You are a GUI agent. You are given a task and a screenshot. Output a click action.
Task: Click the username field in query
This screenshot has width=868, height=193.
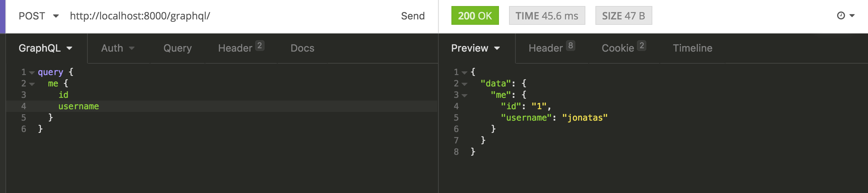[x=78, y=106]
